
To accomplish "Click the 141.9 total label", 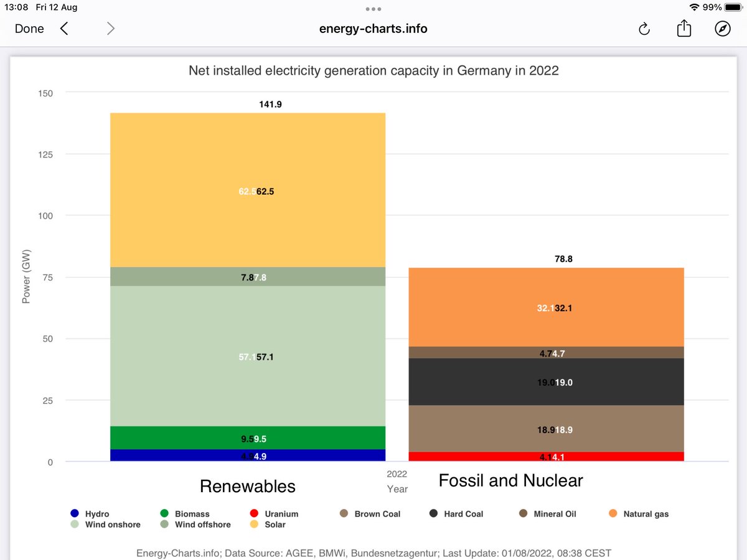I will tap(271, 105).
